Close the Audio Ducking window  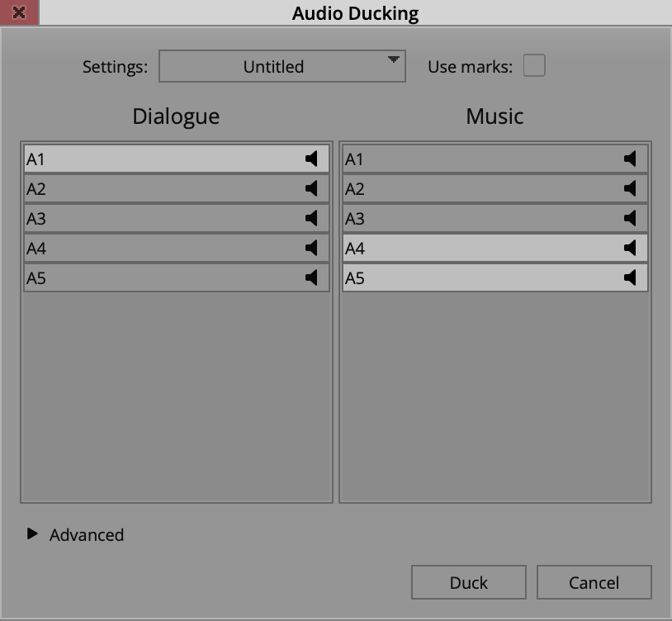[19, 12]
